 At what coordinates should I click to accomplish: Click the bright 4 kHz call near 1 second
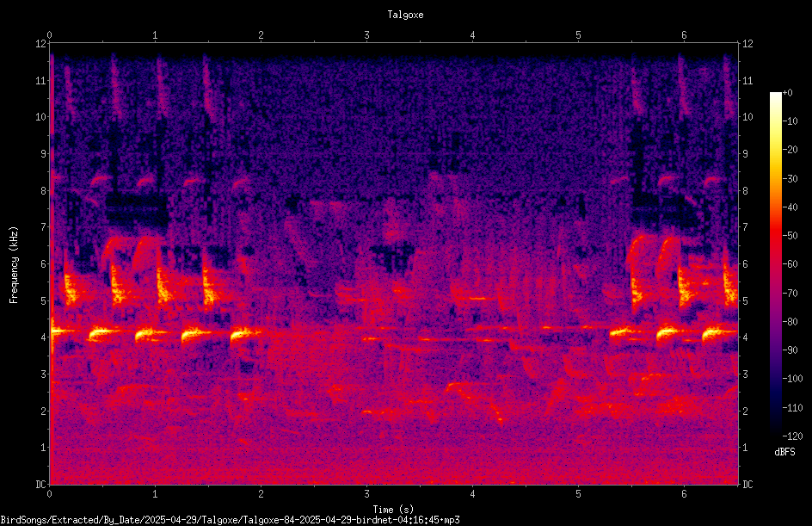pyautogui.click(x=148, y=333)
